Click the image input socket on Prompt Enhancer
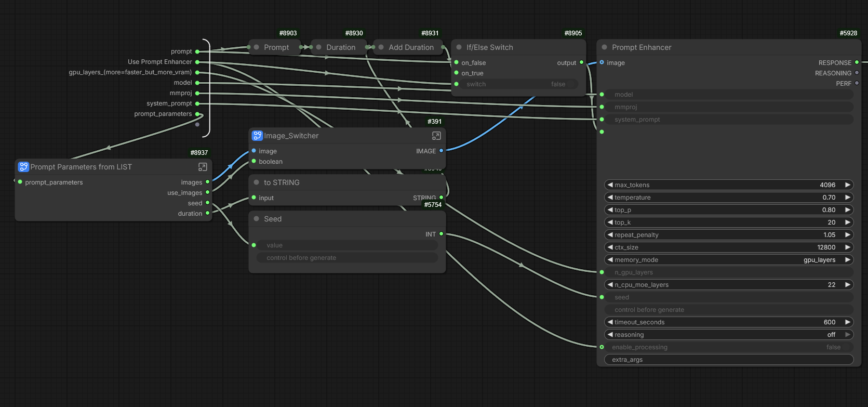 (x=602, y=62)
